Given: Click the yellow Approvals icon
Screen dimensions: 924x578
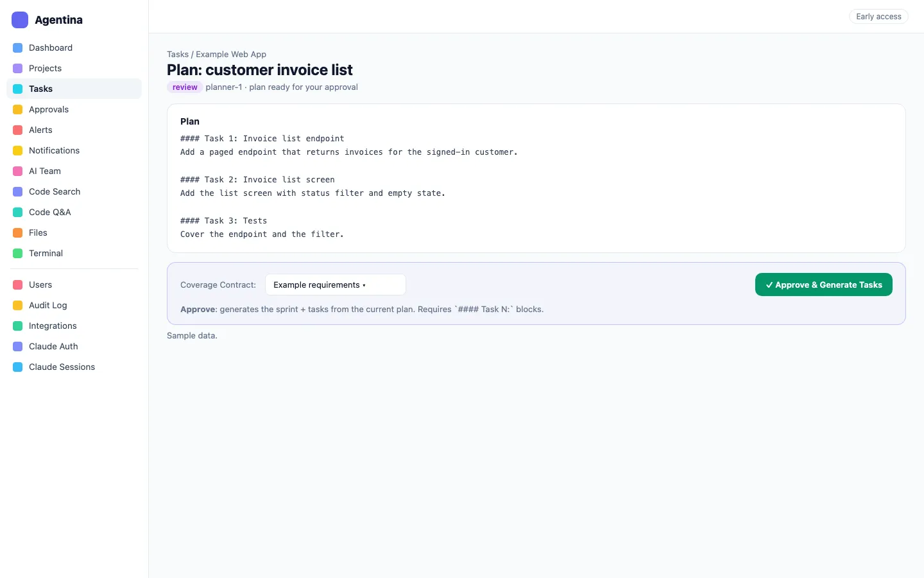Looking at the screenshot, I should coord(18,110).
